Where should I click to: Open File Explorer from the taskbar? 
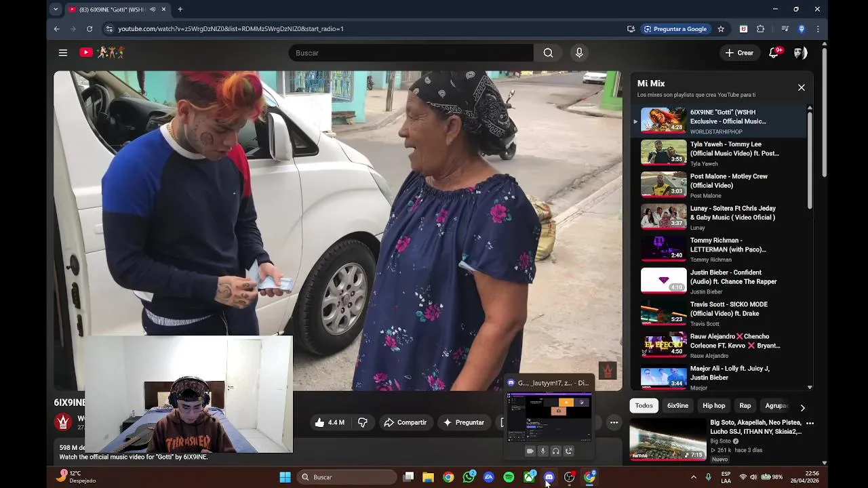point(428,477)
